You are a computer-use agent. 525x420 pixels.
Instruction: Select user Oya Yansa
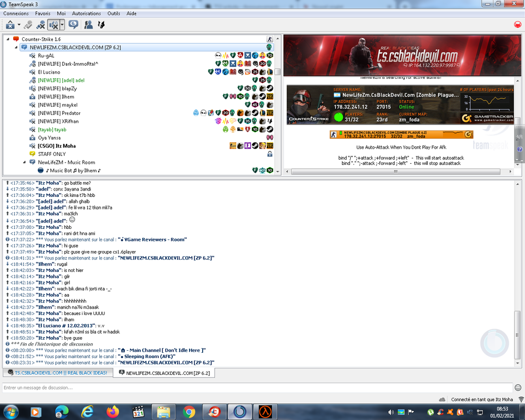(x=49, y=138)
